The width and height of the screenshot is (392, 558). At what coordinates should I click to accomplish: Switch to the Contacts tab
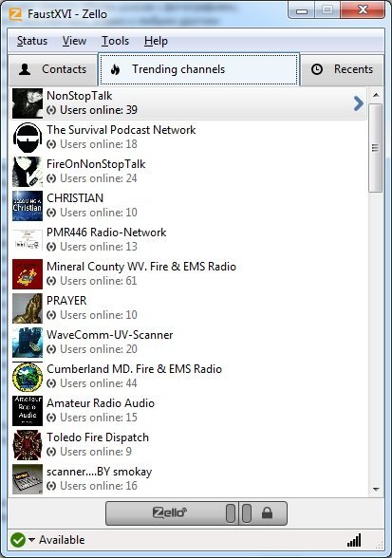53,69
